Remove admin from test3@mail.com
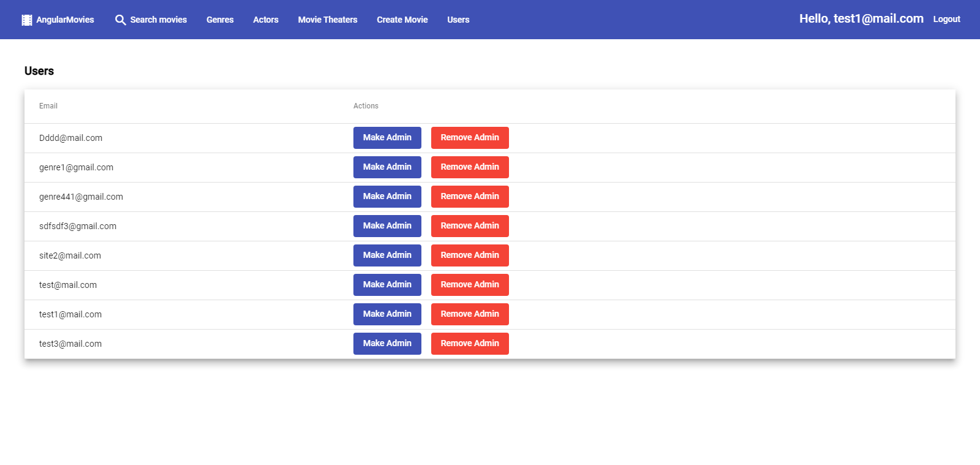Screen dimensions: 980x465 [x=470, y=344]
